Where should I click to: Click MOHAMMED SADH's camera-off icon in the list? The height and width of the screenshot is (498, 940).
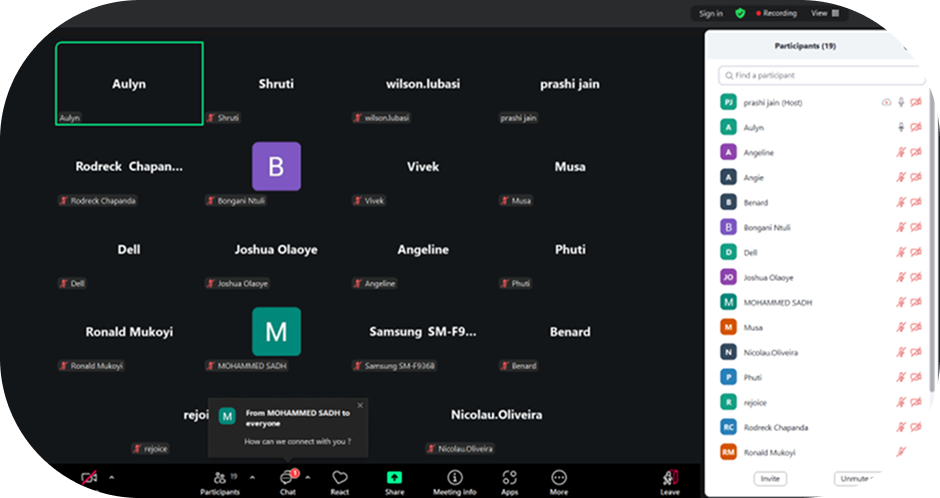[x=916, y=302]
